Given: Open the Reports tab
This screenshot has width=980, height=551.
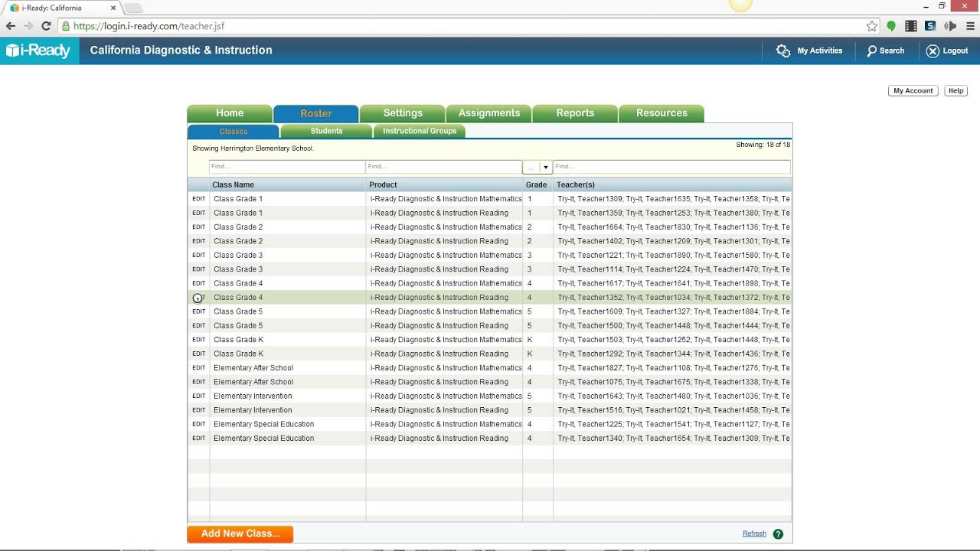Looking at the screenshot, I should click(x=575, y=113).
